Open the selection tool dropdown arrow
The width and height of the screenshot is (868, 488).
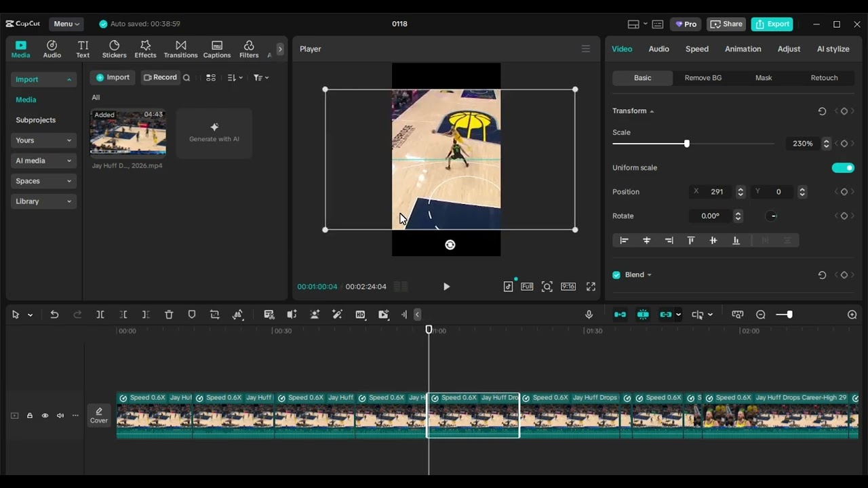tap(30, 315)
